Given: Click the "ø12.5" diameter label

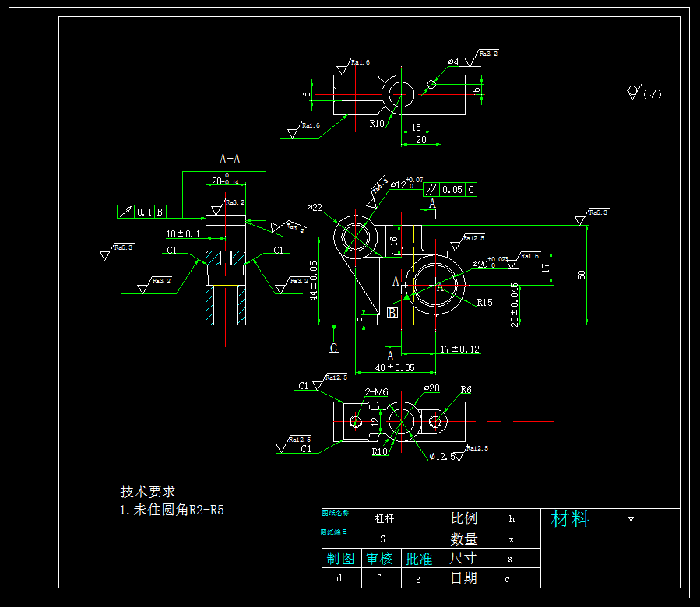Looking at the screenshot, I should [x=442, y=456].
